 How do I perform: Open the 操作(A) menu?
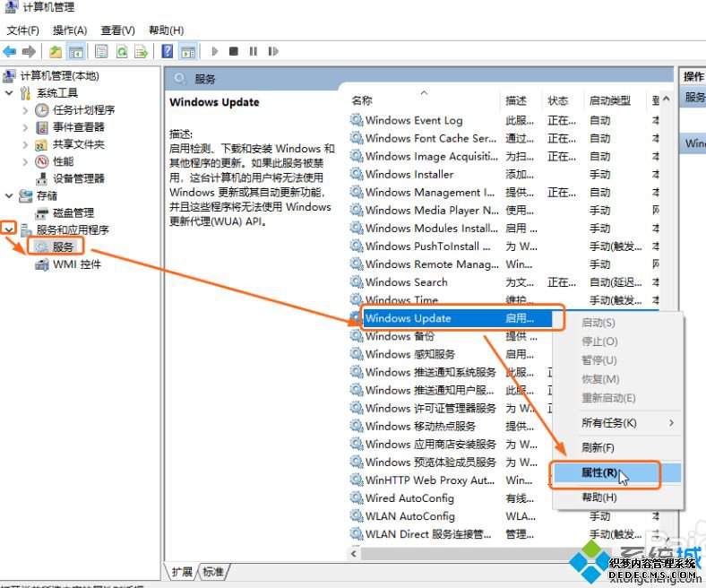pyautogui.click(x=70, y=30)
